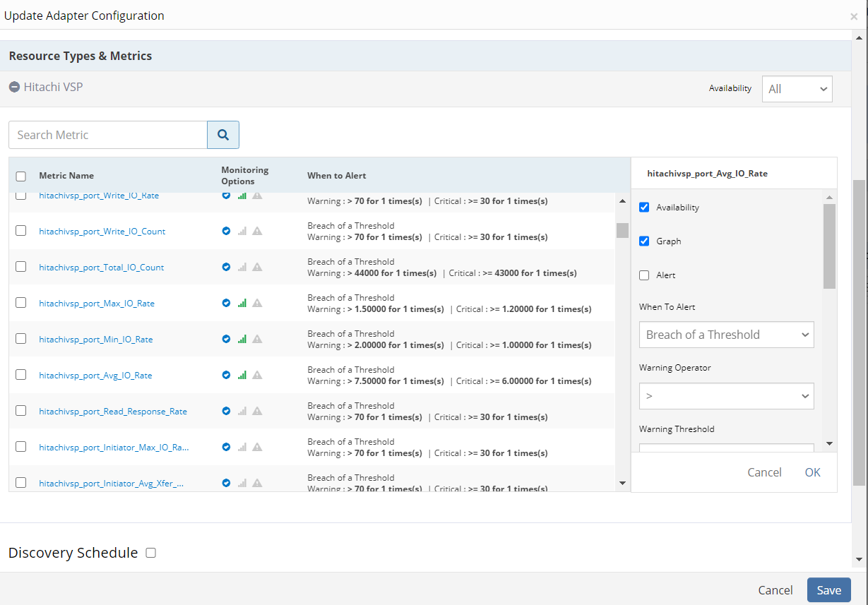This screenshot has width=868, height=605.
Task: Close the Update Adapter Configuration dialog
Action: point(854,16)
